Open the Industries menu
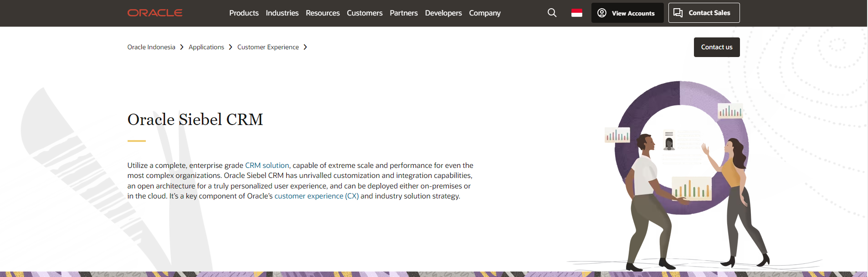Screen dimensions: 868x277 tap(282, 13)
